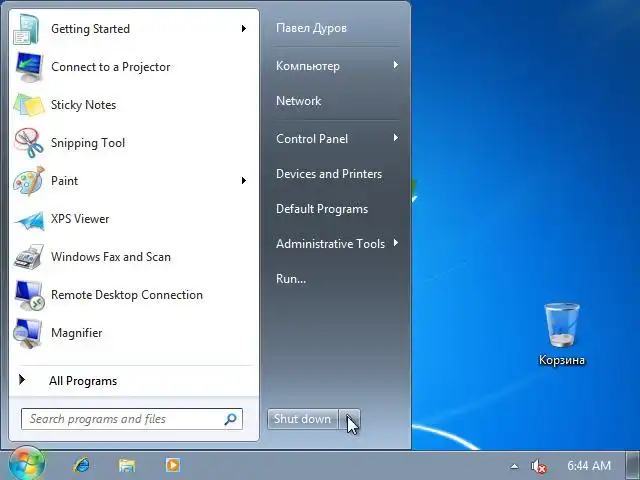Open the Компьютер entry
The height and width of the screenshot is (480, 640).
(308, 66)
